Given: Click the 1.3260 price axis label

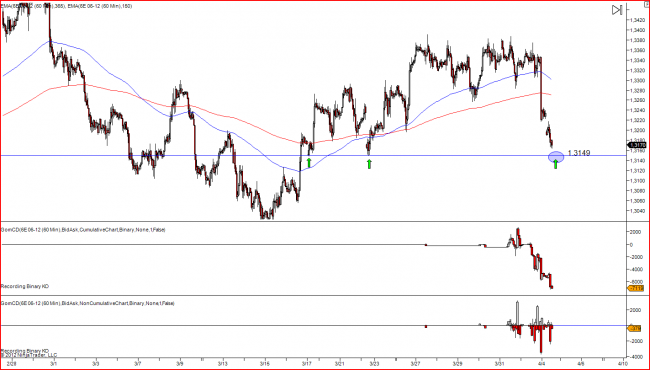Looking at the screenshot, I should [x=638, y=100].
